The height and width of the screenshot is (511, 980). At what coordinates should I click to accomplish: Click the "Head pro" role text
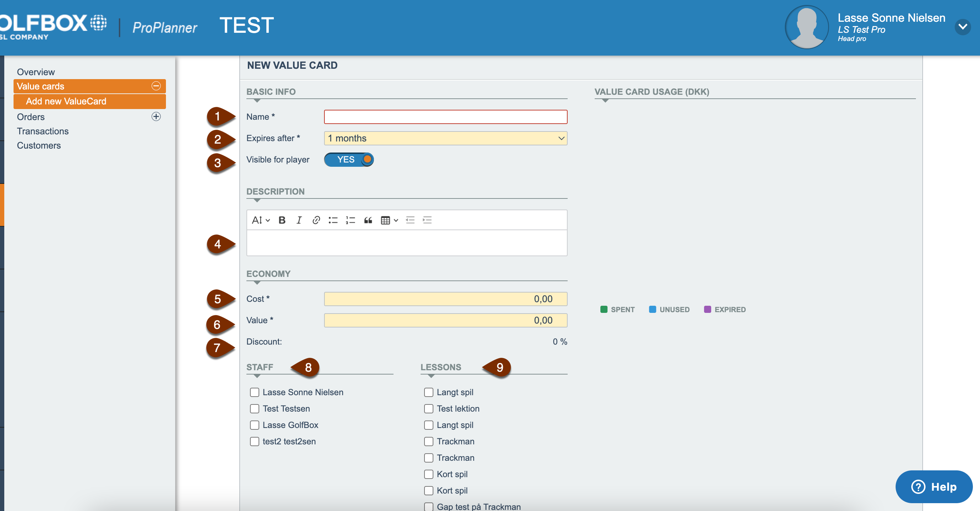(x=852, y=39)
